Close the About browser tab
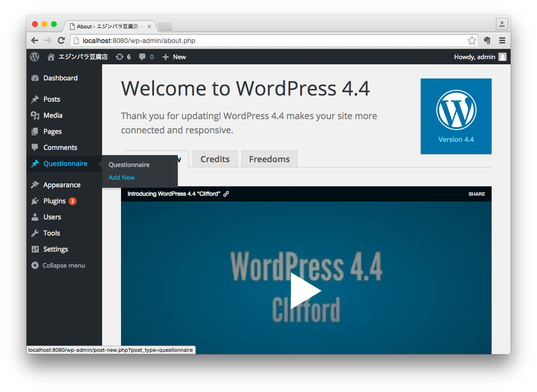The height and width of the screenshot is (392, 537). pos(149,26)
